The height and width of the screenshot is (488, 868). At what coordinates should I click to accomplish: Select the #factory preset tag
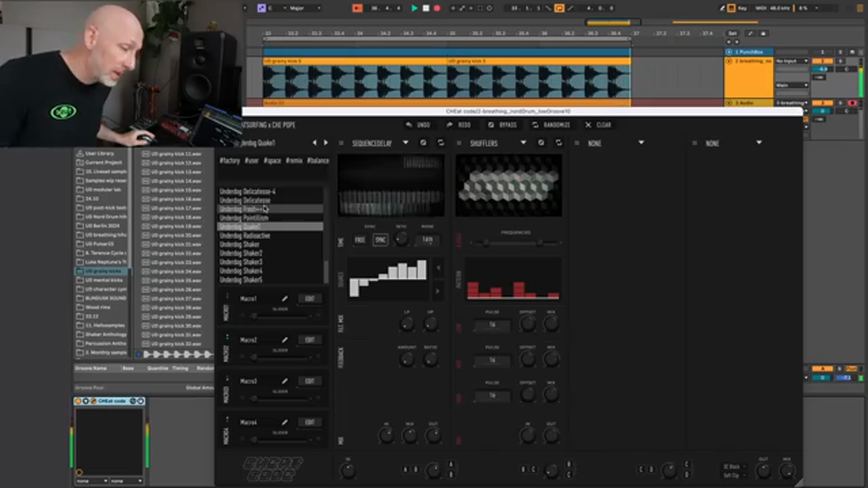(x=229, y=161)
